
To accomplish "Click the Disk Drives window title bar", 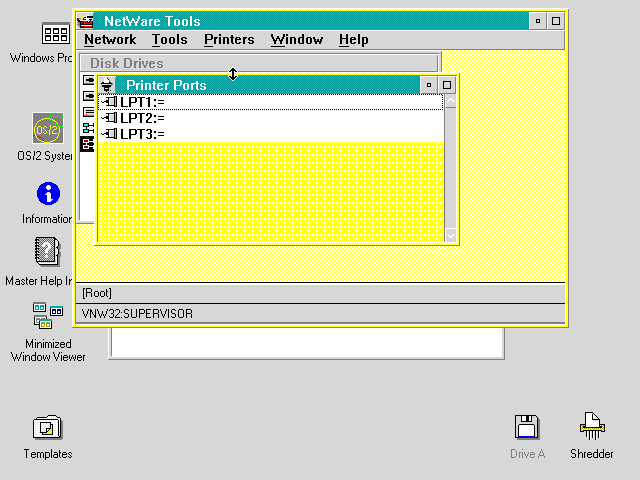I will click(259, 63).
